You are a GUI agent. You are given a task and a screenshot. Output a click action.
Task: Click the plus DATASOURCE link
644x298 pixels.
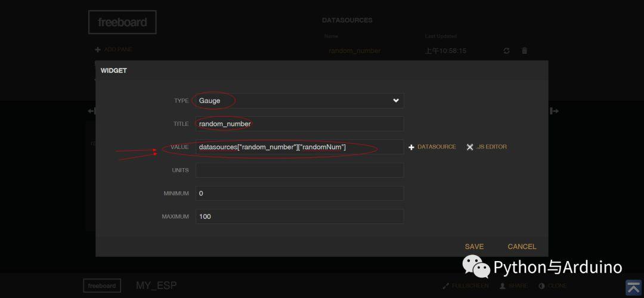[432, 147]
